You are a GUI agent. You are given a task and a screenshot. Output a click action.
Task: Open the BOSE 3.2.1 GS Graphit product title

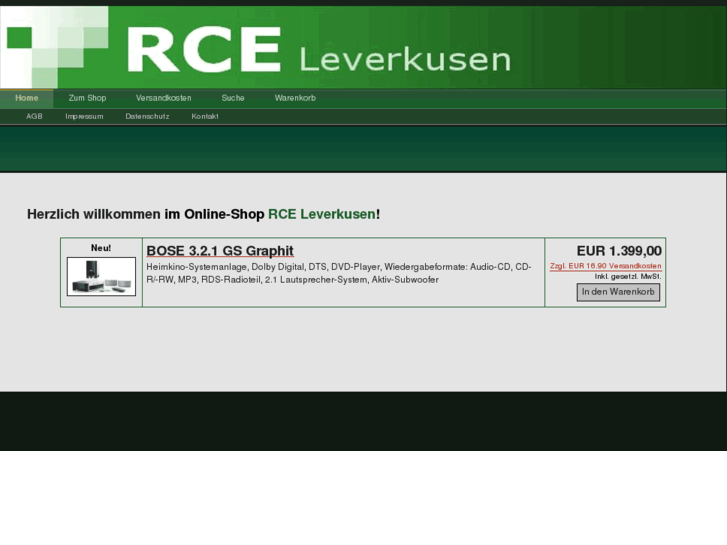coord(220,251)
